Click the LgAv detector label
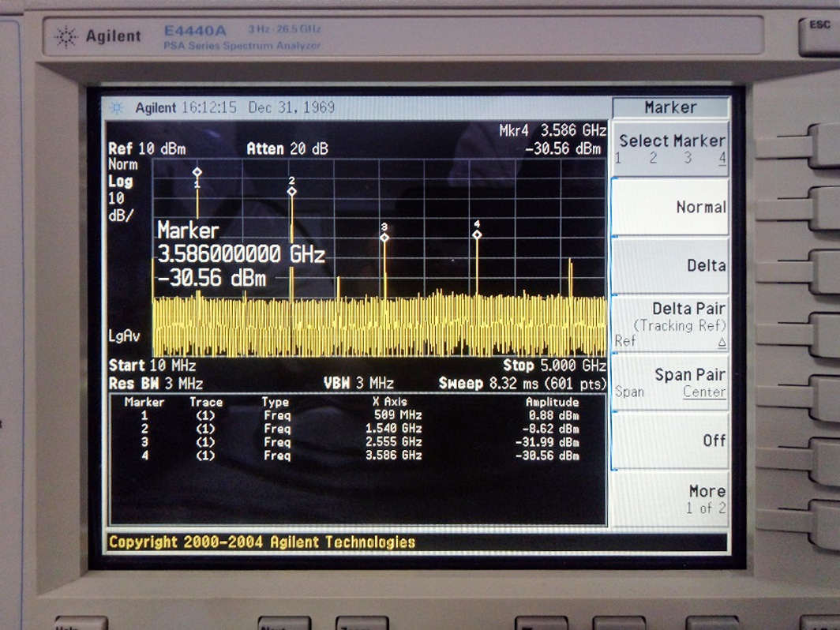840x630 pixels. 124,336
